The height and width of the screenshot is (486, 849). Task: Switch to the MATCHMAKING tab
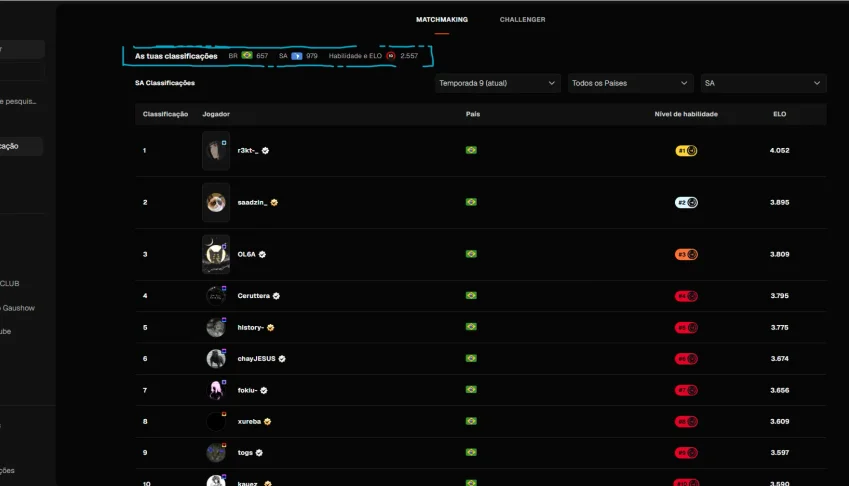(x=442, y=19)
